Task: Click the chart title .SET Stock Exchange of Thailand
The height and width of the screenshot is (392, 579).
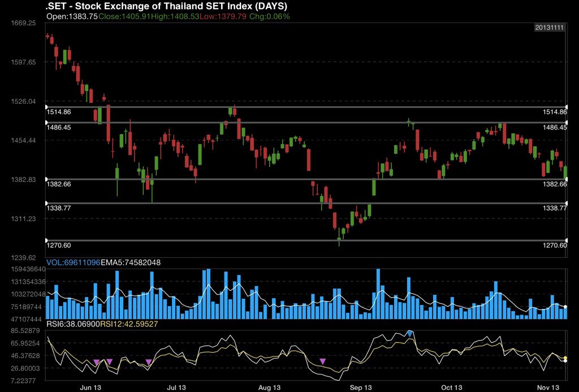Action: (166, 6)
